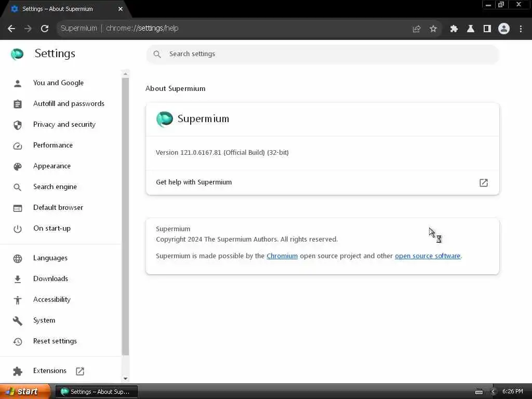Click the Settings taskbar button

[96, 392]
